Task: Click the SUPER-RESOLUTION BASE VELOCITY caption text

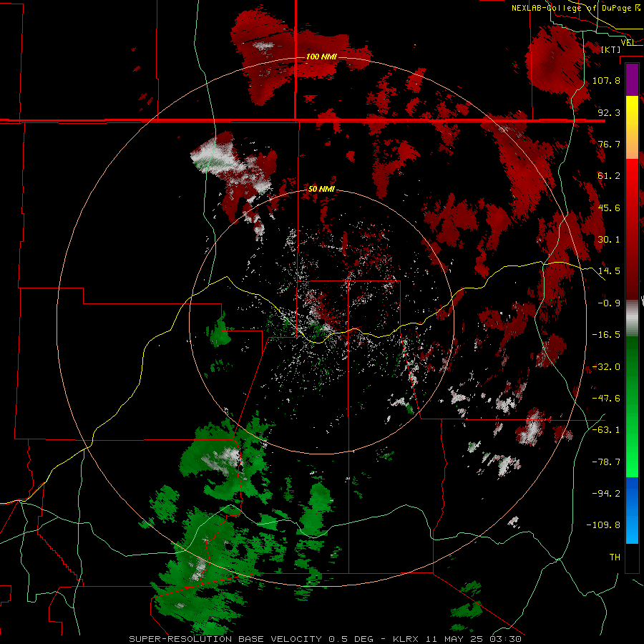Action: point(225,639)
